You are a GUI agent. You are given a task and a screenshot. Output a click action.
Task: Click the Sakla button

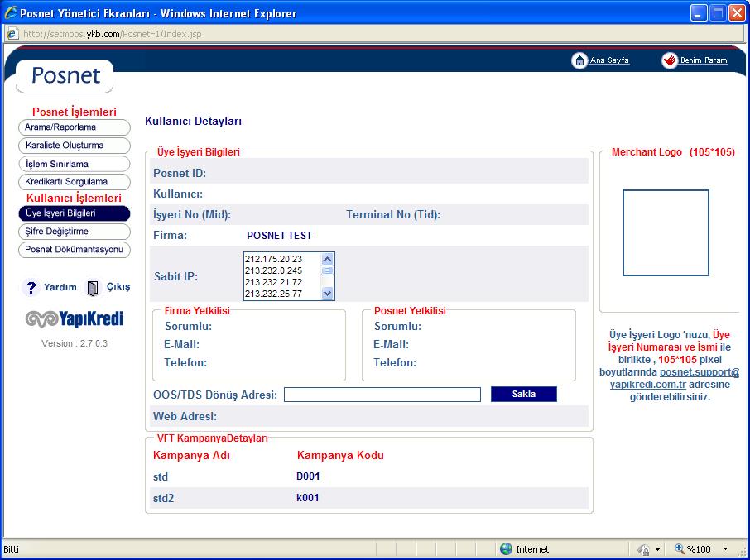pos(524,395)
